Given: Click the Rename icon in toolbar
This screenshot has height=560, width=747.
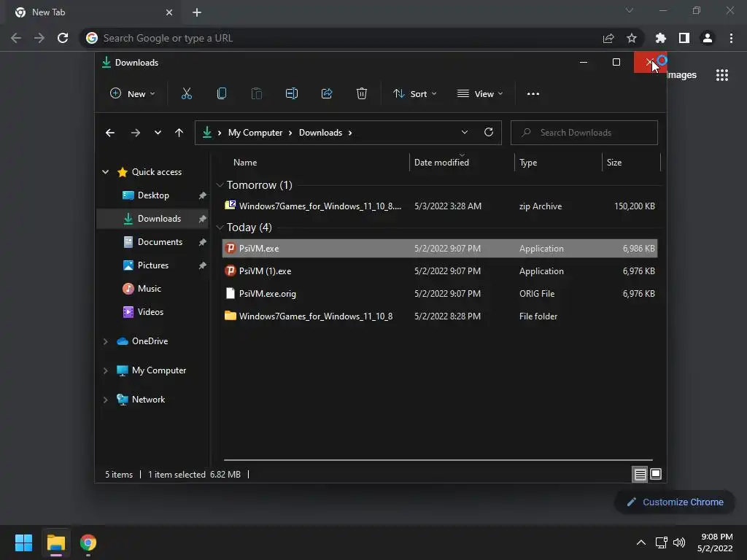Looking at the screenshot, I should [x=292, y=94].
